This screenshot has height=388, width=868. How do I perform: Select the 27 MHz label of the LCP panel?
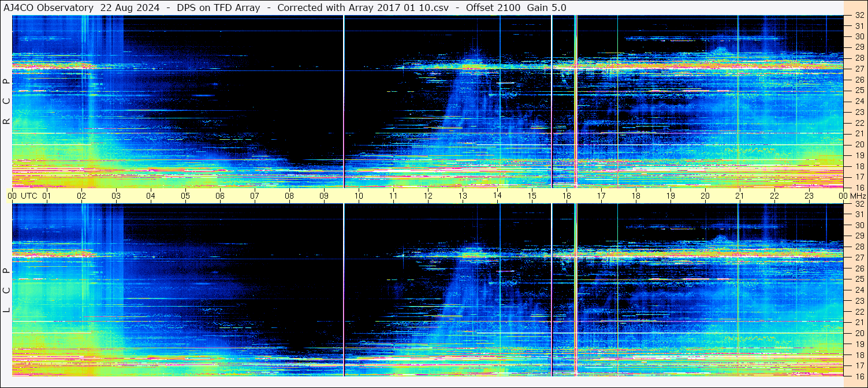click(859, 258)
